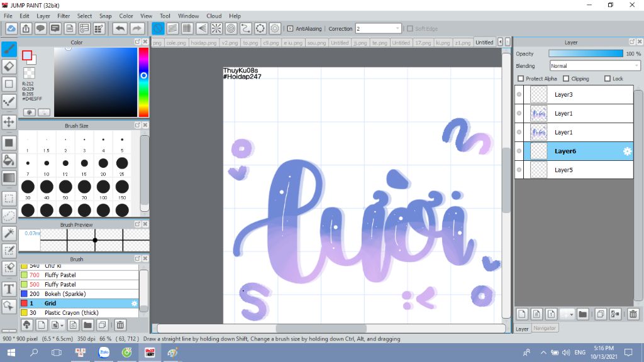This screenshot has width=644, height=362.
Task: Select the Plastic Crayon (thick) brush
Action: point(79,313)
